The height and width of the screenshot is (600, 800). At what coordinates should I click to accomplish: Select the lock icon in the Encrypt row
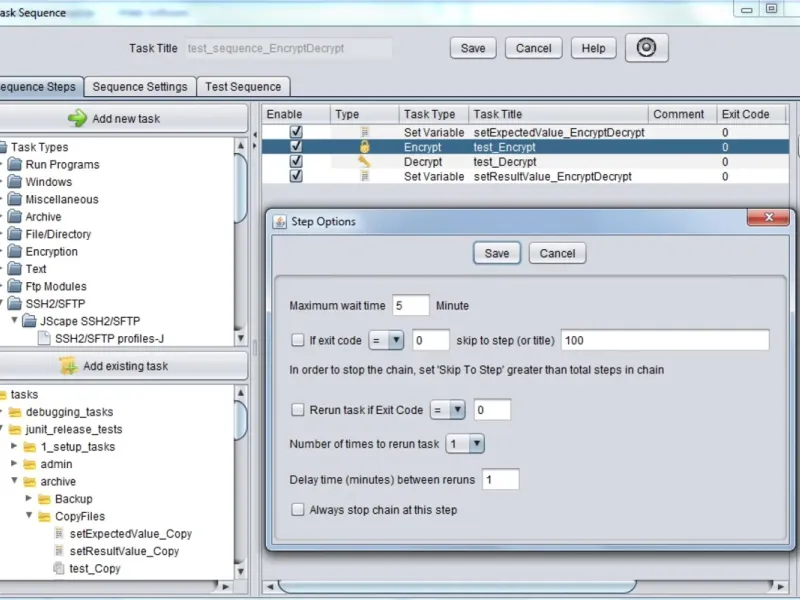click(x=364, y=147)
